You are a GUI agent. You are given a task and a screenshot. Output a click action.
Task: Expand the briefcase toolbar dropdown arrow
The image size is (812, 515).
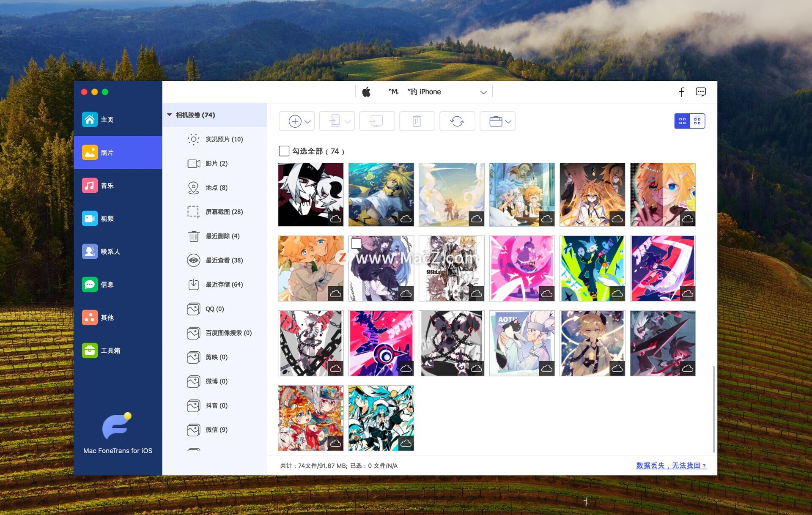[x=508, y=122]
